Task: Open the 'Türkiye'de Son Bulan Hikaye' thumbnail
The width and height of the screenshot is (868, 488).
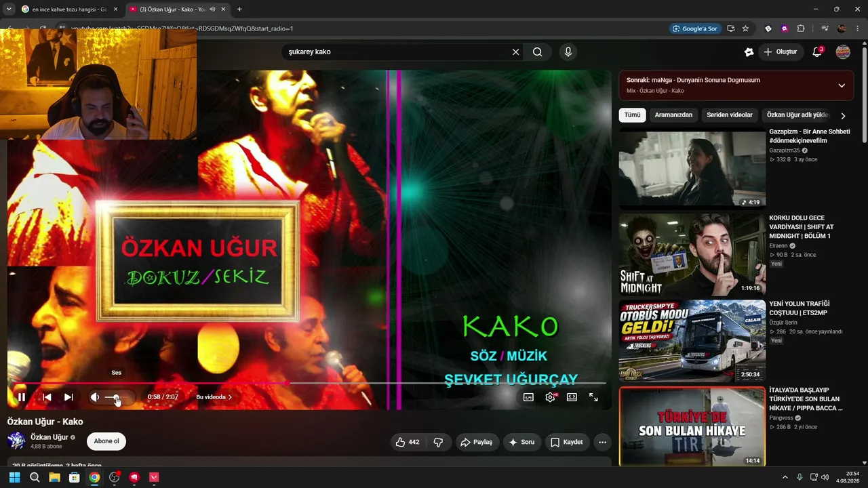Action: coord(692,426)
